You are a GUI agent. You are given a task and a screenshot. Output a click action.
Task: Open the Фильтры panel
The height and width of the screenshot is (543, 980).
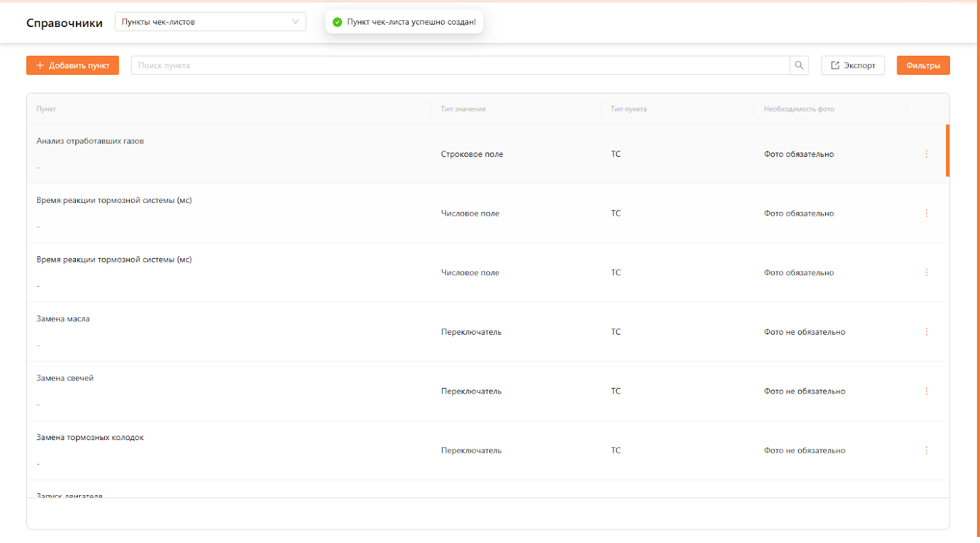(922, 66)
